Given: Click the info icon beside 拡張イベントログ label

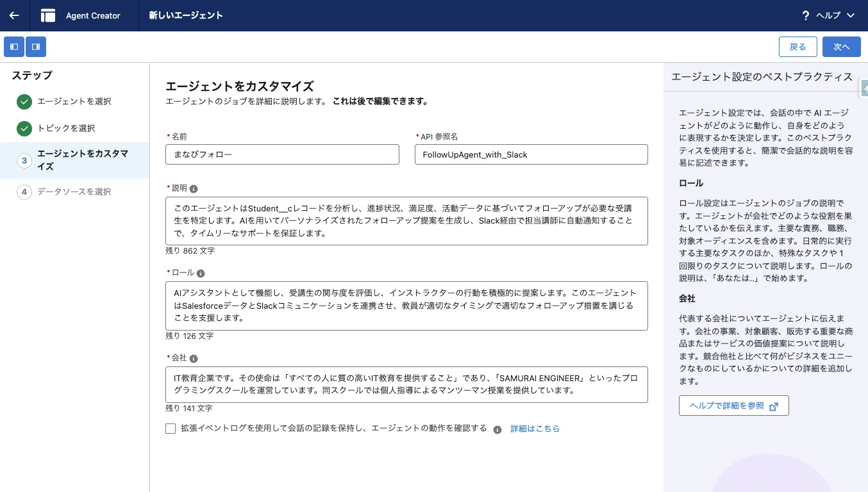Looking at the screenshot, I should (497, 429).
